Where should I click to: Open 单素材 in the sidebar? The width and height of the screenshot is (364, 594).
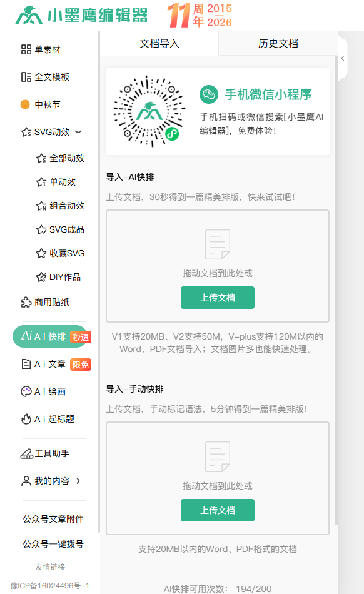(48, 49)
